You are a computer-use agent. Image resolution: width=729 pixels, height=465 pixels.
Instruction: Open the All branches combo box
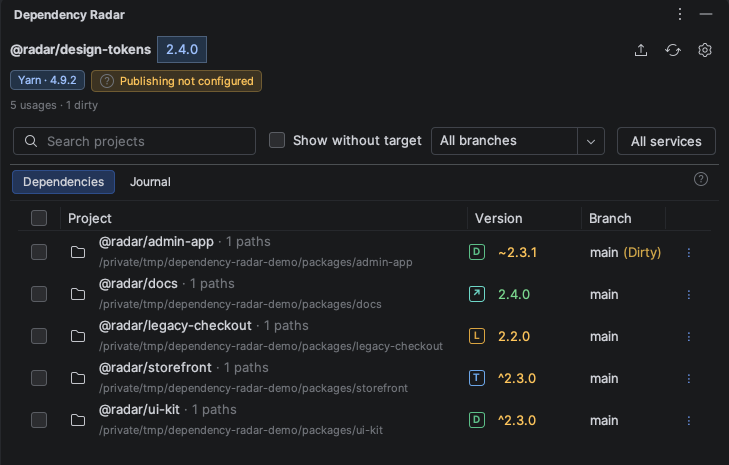517,141
